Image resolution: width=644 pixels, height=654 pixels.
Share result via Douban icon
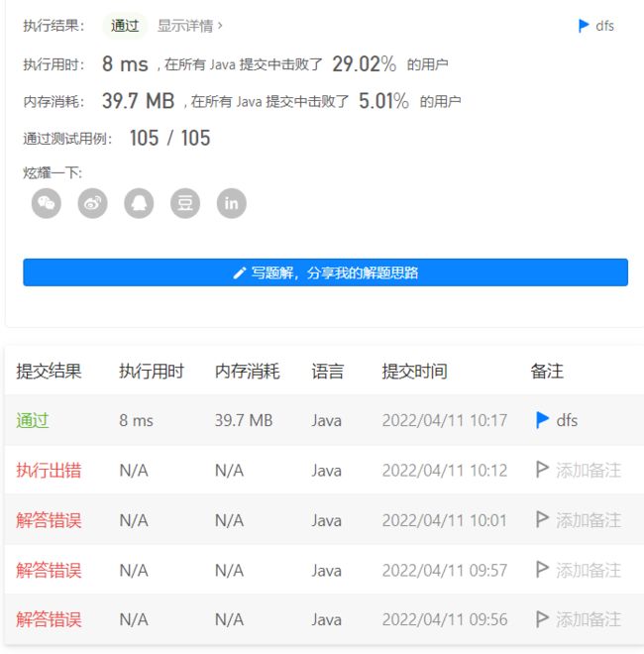[185, 203]
